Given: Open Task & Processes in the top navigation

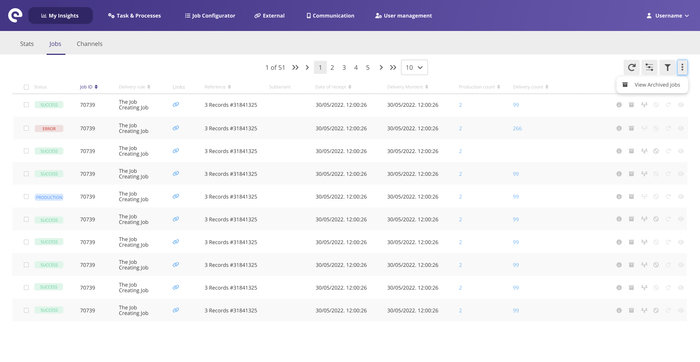Looking at the screenshot, I should point(134,16).
